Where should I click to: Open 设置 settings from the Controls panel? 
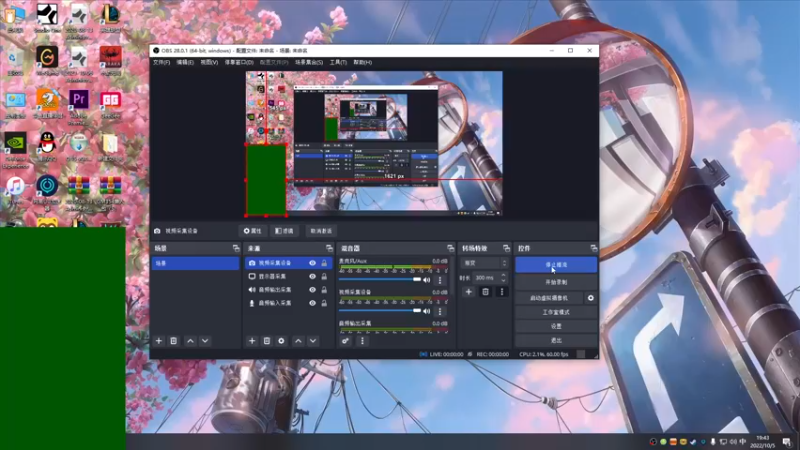point(556,326)
